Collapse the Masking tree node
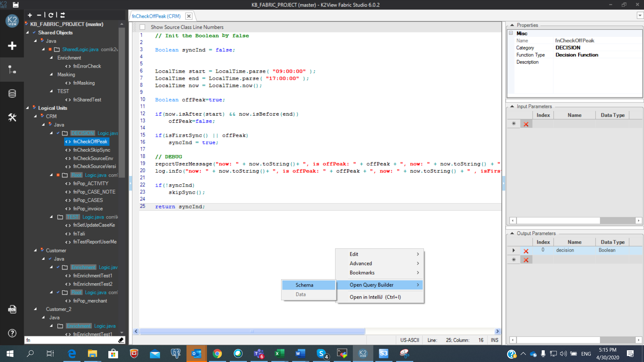The image size is (644, 362). pos(51,74)
